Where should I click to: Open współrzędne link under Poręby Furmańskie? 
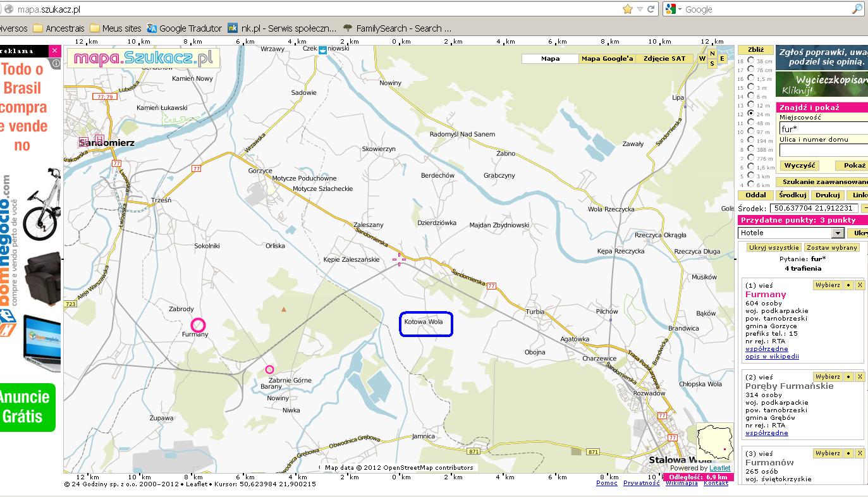pyautogui.click(x=766, y=433)
